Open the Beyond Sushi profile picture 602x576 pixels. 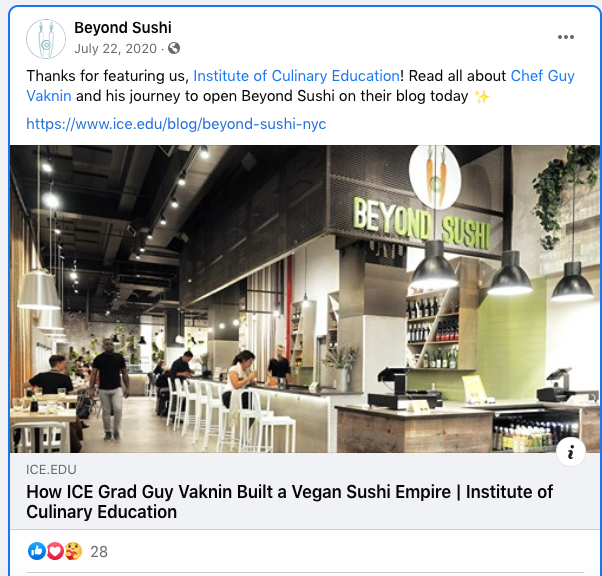click(x=46, y=39)
